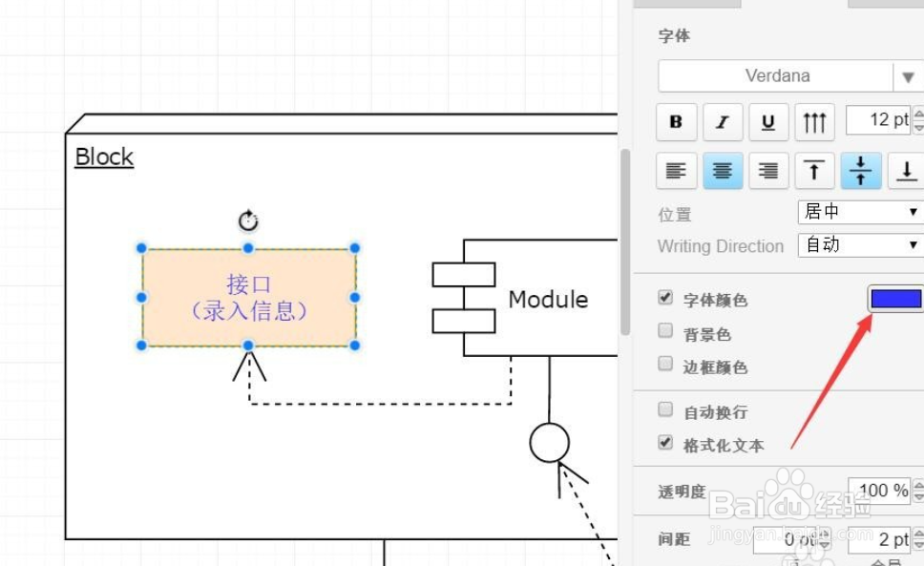
Task: Align text to the bottom vertically
Action: point(907,171)
